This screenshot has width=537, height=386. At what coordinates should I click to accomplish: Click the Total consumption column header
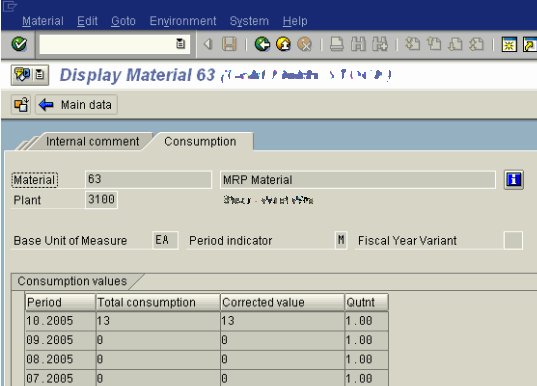pyautogui.click(x=158, y=302)
